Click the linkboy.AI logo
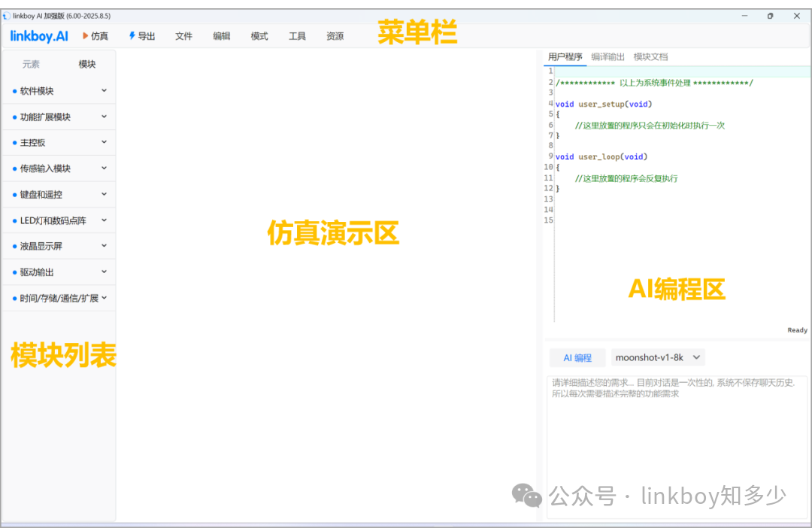This screenshot has width=812, height=528. tap(39, 36)
